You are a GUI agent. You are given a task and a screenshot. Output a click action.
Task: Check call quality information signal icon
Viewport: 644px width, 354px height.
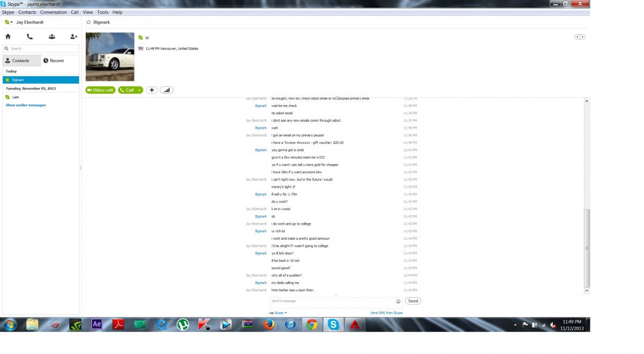(166, 90)
